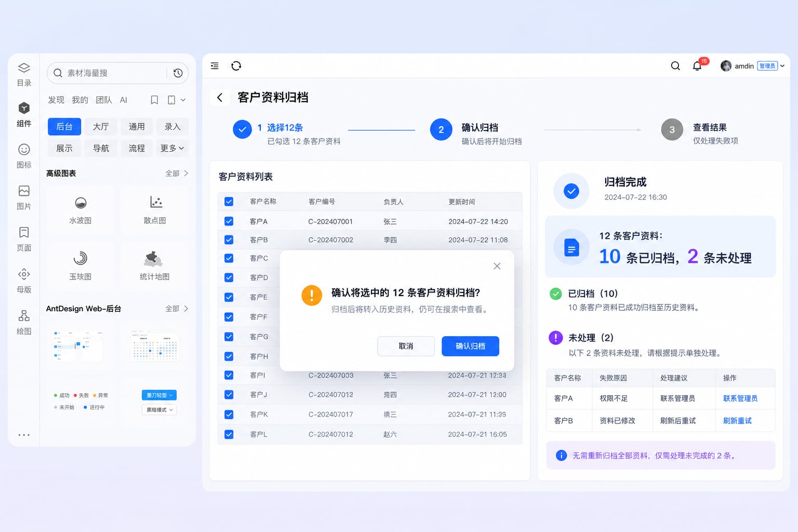Click the refresh icon in top bar
The height and width of the screenshot is (532, 798).
coord(236,66)
